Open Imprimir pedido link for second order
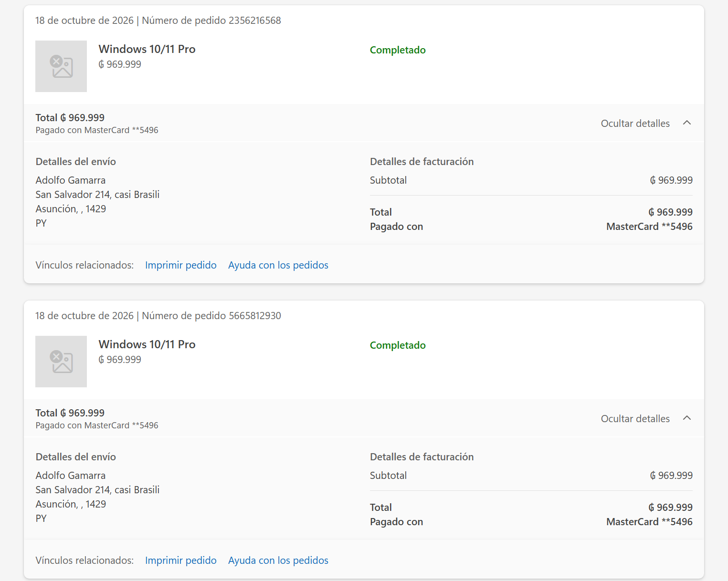The image size is (728, 581). pos(181,560)
